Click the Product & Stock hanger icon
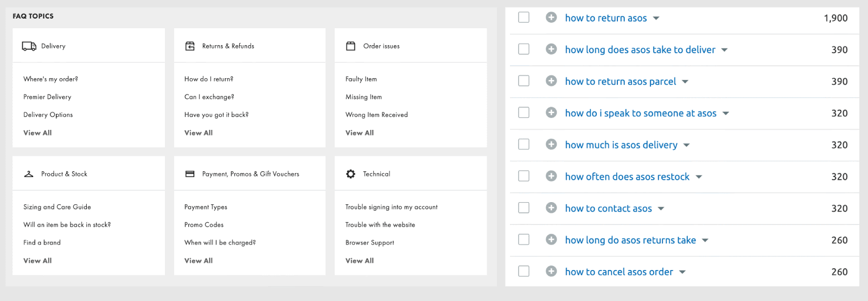The image size is (868, 301). pyautogui.click(x=29, y=174)
